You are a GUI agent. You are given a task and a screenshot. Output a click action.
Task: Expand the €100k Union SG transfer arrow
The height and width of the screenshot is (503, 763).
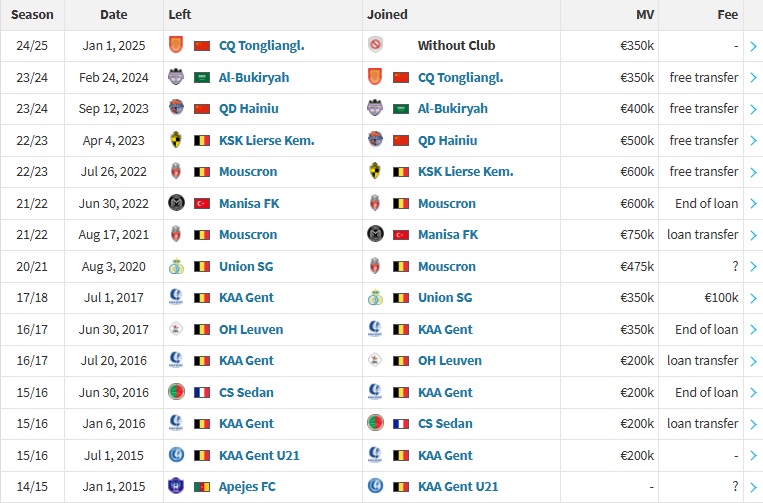pos(753,298)
